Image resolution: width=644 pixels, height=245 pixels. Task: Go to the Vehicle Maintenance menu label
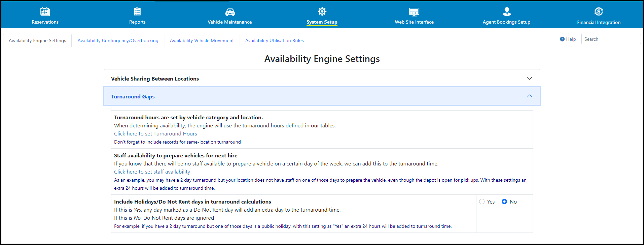click(230, 22)
